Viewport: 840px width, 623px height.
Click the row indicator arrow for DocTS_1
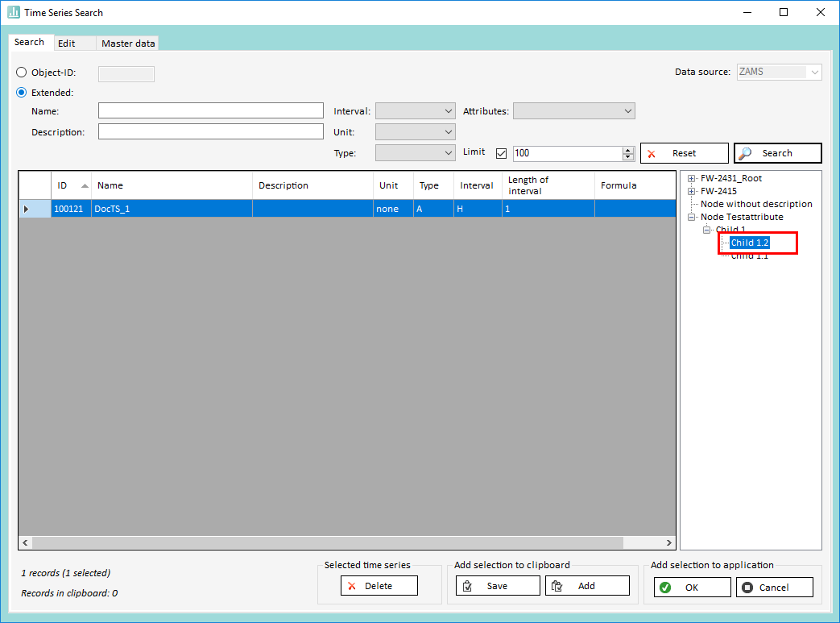[27, 209]
